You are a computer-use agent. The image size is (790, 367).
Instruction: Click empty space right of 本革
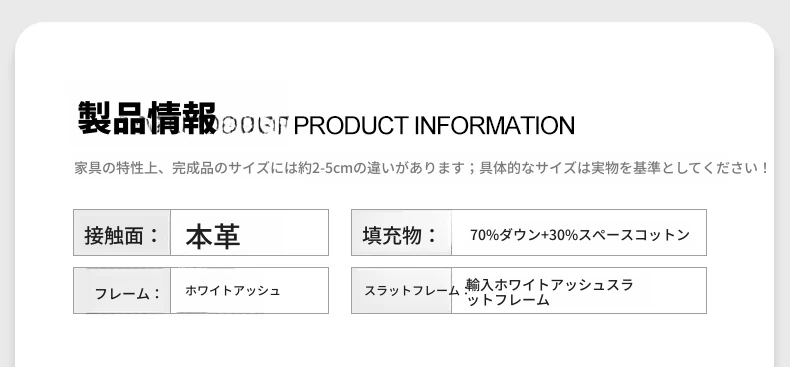point(285,232)
